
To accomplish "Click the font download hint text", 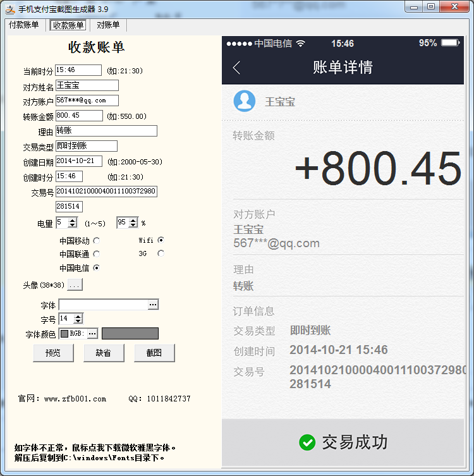I will (x=95, y=453).
